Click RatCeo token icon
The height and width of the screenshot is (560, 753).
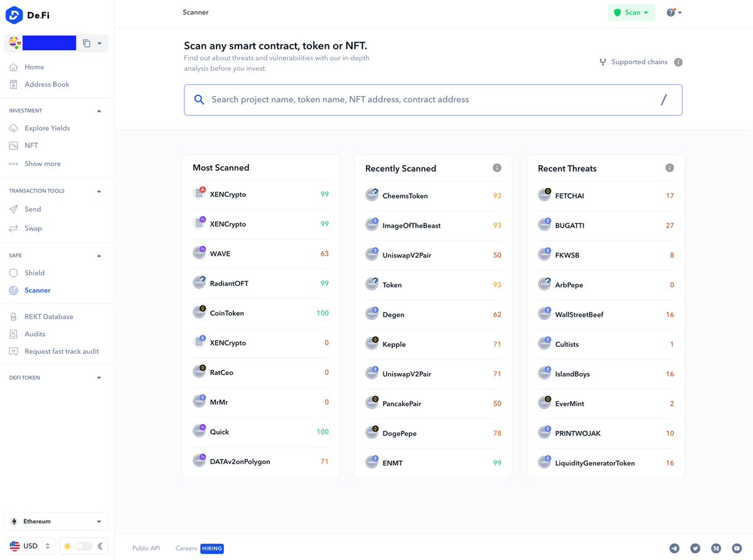[200, 371]
